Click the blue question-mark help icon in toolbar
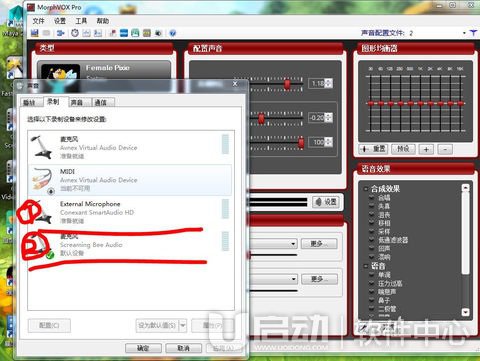This screenshot has width=480, height=361. 172,33
